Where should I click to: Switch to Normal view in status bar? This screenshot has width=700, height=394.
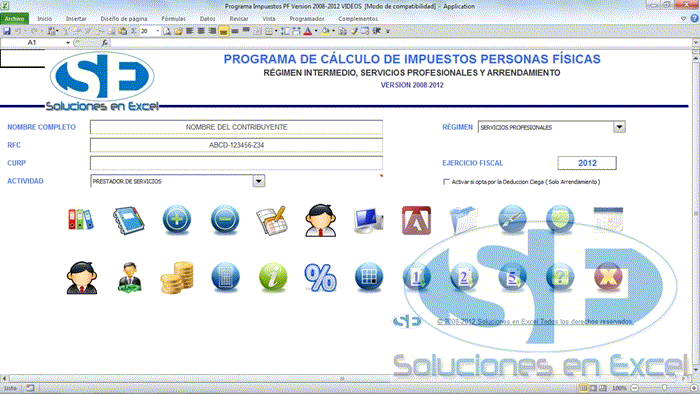(x=583, y=388)
